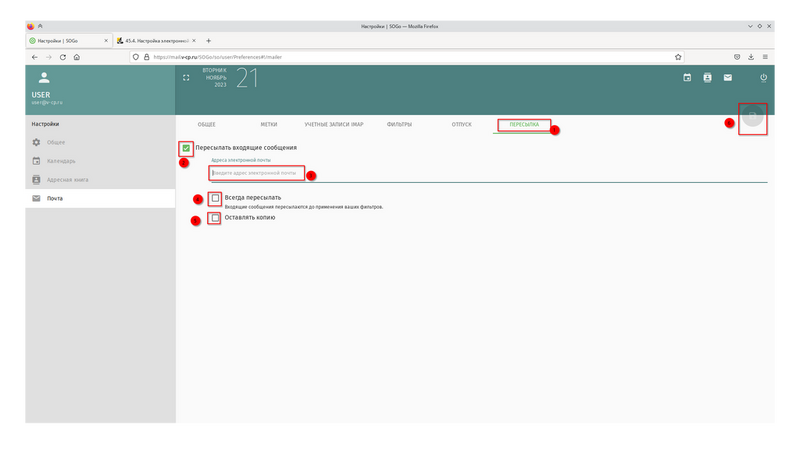
Task: Enable the 'Всегда пересылать' checkbox
Action: tap(215, 198)
